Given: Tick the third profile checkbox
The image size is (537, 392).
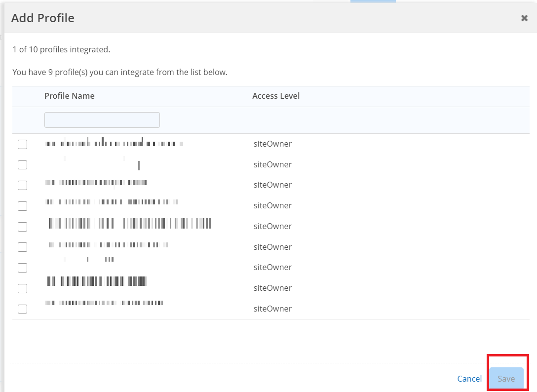Looking at the screenshot, I should click(x=22, y=185).
